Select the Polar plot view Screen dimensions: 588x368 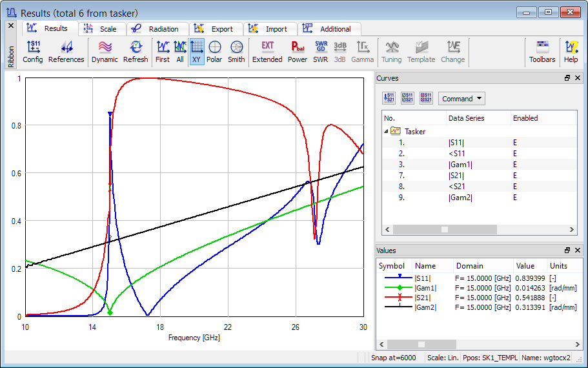[x=214, y=52]
